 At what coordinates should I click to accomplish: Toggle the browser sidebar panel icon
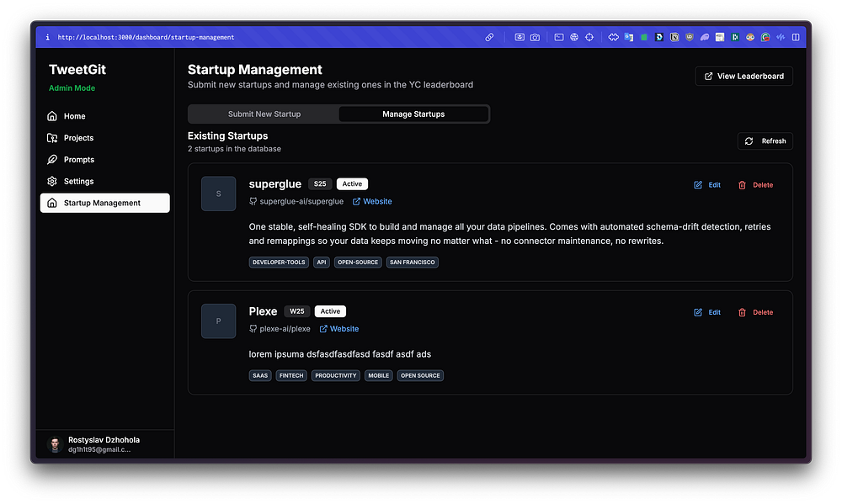pos(796,37)
